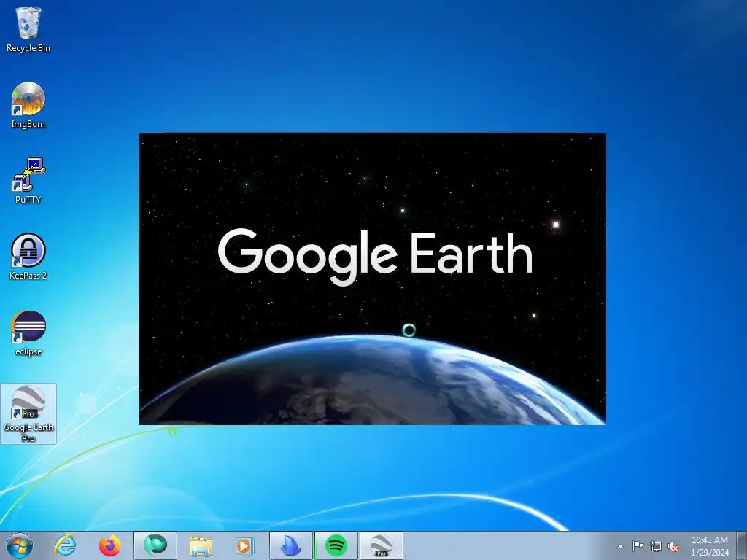Show hidden system tray icons
The image size is (747, 560).
pos(620,546)
